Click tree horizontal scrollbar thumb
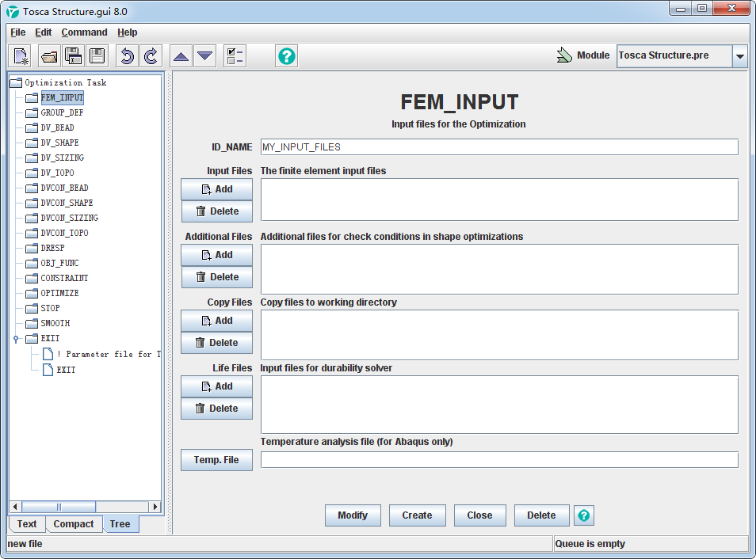The height and width of the screenshot is (559, 756). [59, 507]
